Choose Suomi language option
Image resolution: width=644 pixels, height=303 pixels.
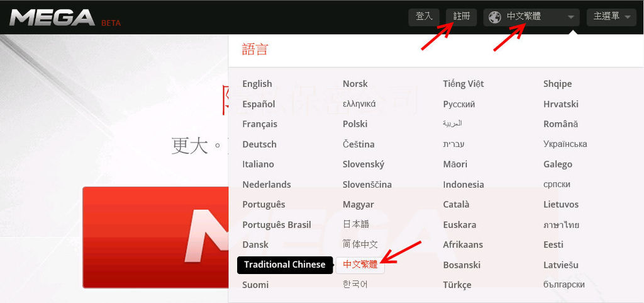tap(255, 285)
